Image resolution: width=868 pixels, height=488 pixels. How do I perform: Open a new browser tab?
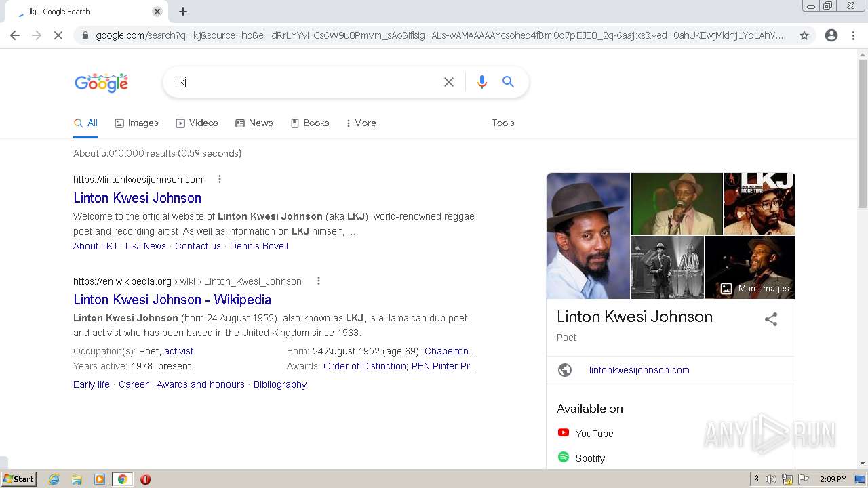click(183, 12)
